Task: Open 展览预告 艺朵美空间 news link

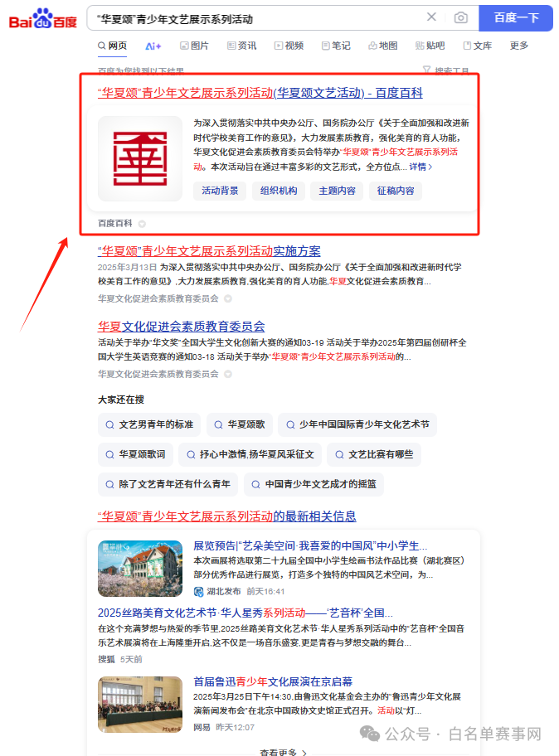Action: pos(310,545)
